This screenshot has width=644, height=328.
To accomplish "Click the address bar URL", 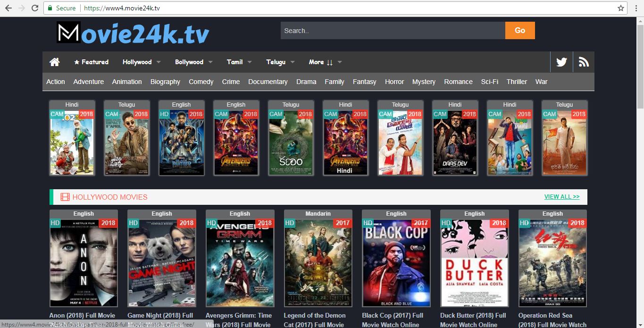I will pos(121,8).
